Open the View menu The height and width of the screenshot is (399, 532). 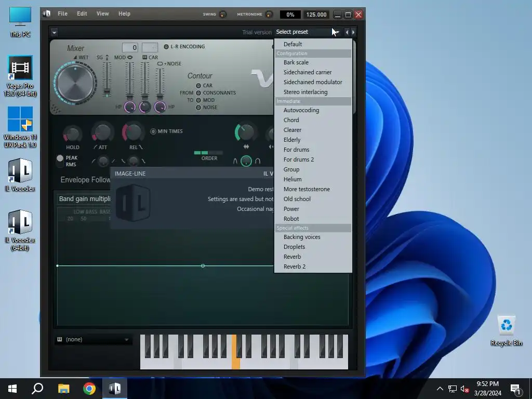click(x=102, y=14)
